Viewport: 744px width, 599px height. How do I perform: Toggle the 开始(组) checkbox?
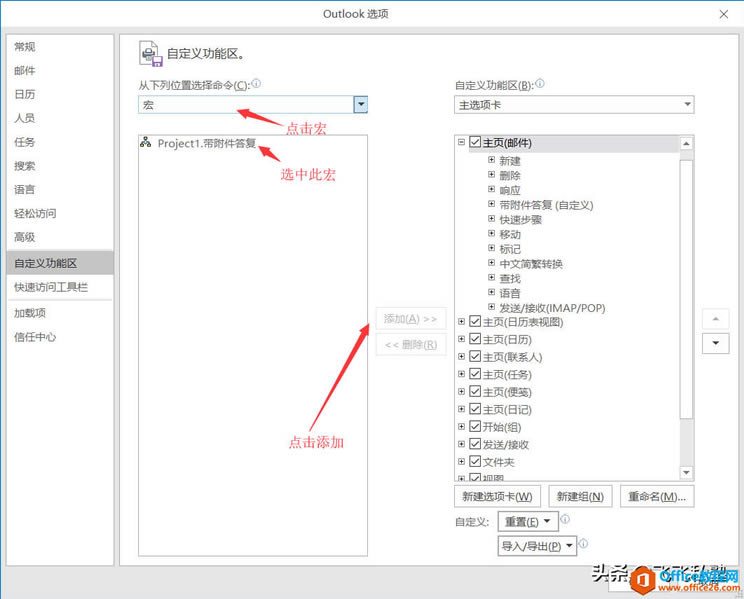coord(475,426)
